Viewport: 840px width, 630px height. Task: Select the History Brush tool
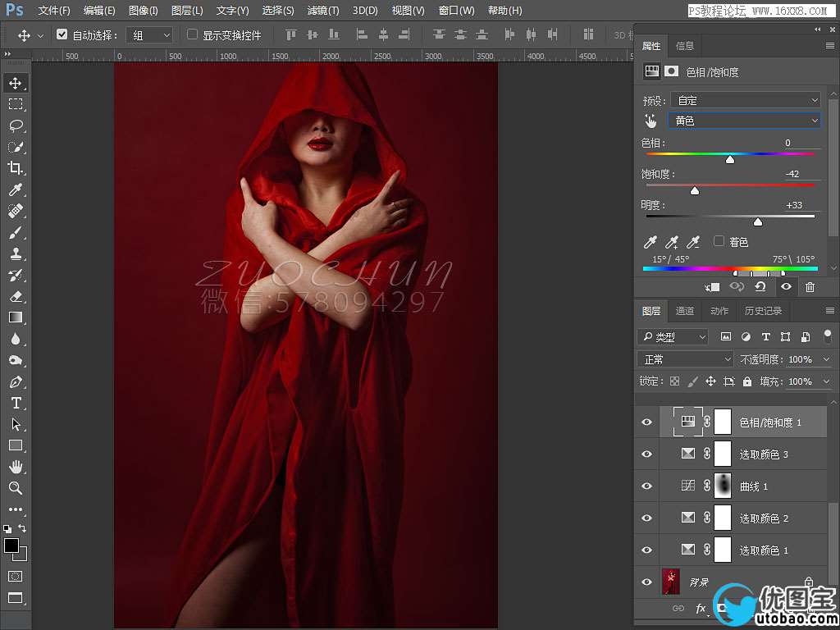tap(16, 276)
